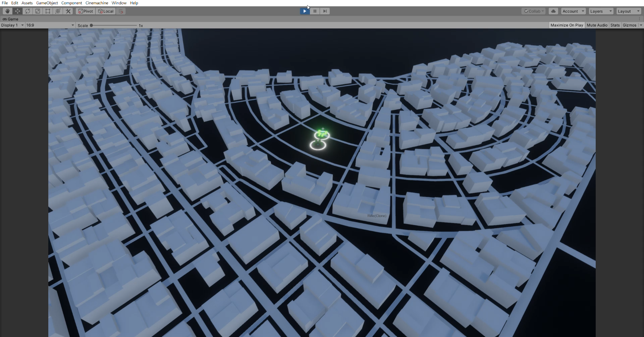Click the Pivot handle position button
644x337 pixels.
(x=86, y=11)
